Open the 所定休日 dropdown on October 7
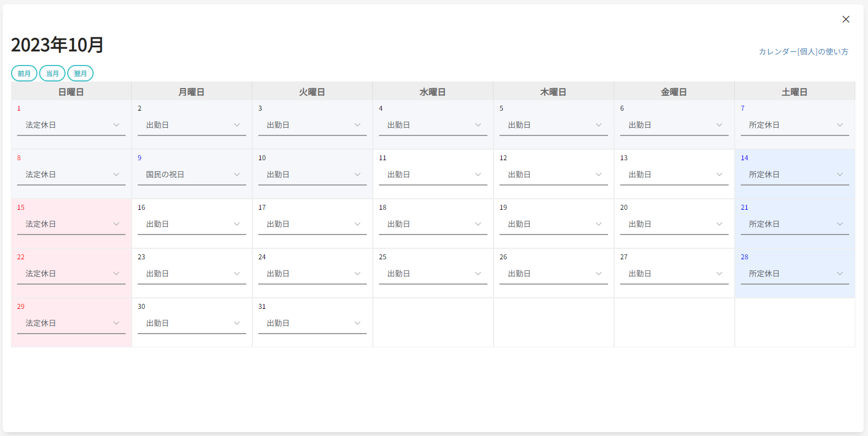The image size is (868, 436). coord(794,126)
